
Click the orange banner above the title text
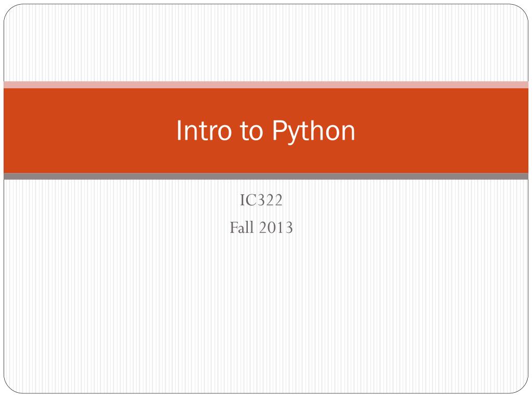point(266,103)
